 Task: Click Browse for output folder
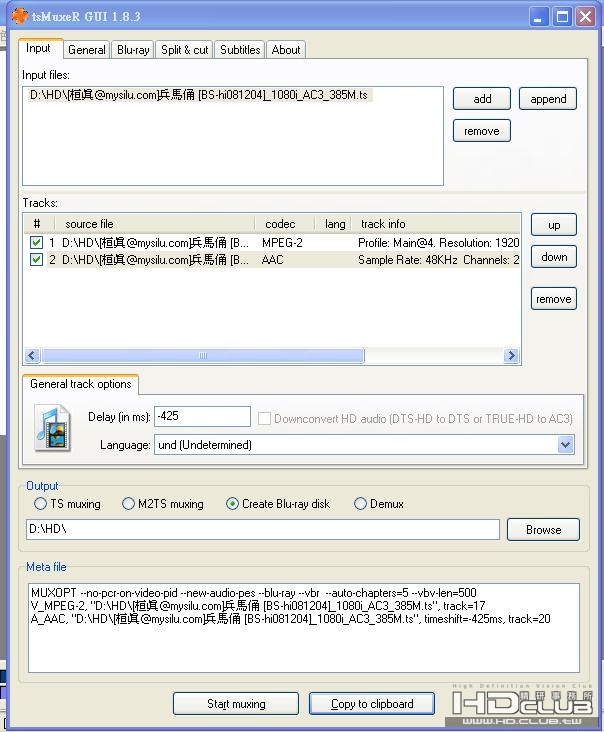(543, 530)
